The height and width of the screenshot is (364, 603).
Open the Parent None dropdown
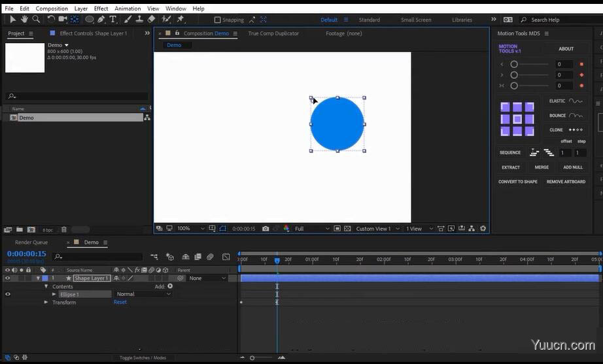pos(207,278)
